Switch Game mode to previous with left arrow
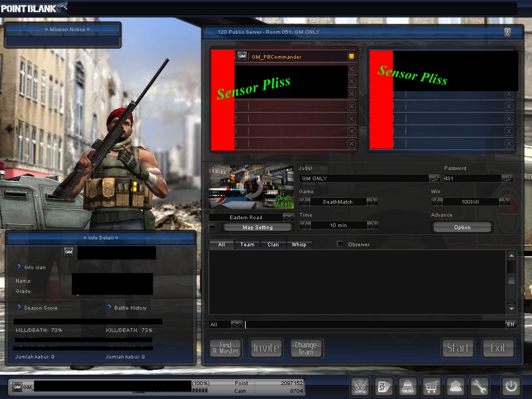 point(304,202)
